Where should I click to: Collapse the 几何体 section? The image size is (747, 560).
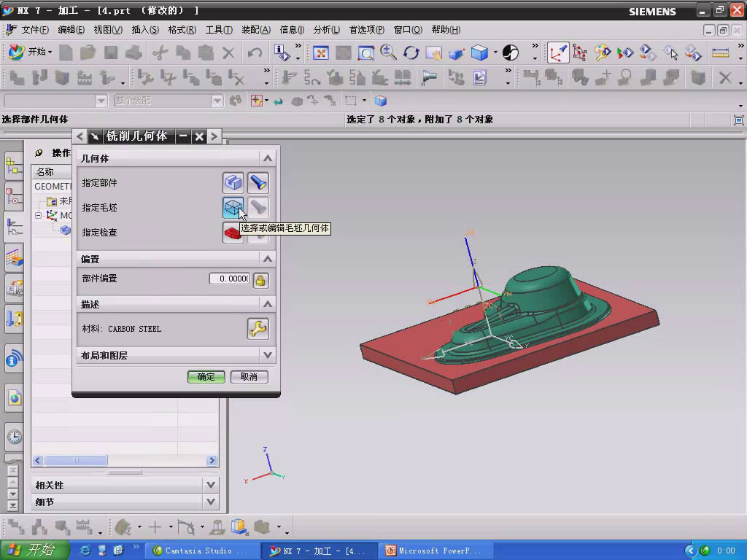(x=268, y=158)
